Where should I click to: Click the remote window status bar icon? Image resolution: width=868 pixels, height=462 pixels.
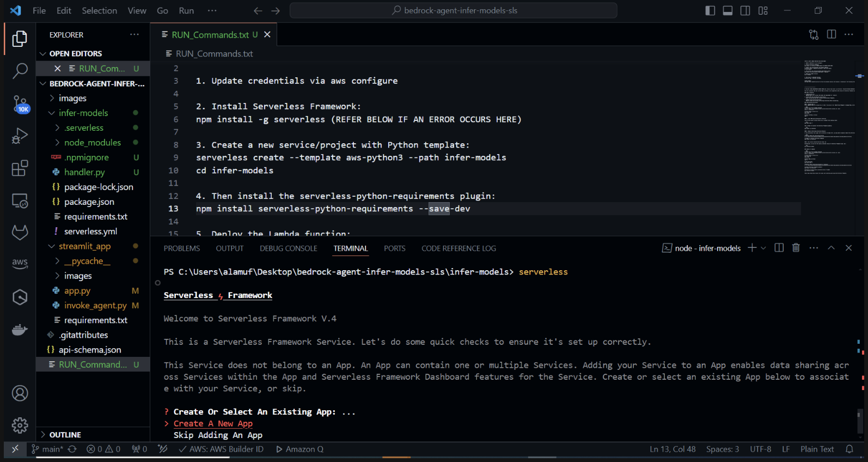click(x=15, y=449)
